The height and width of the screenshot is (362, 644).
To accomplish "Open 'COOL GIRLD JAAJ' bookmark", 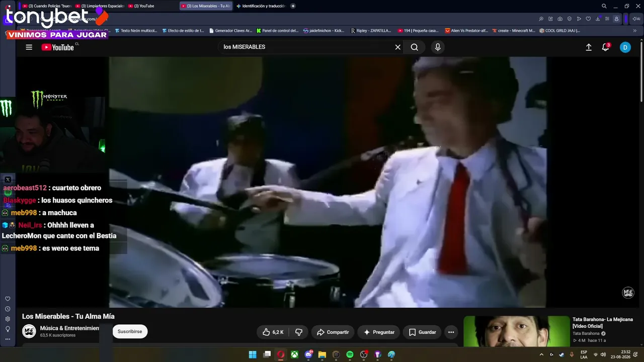I will click(559, 31).
